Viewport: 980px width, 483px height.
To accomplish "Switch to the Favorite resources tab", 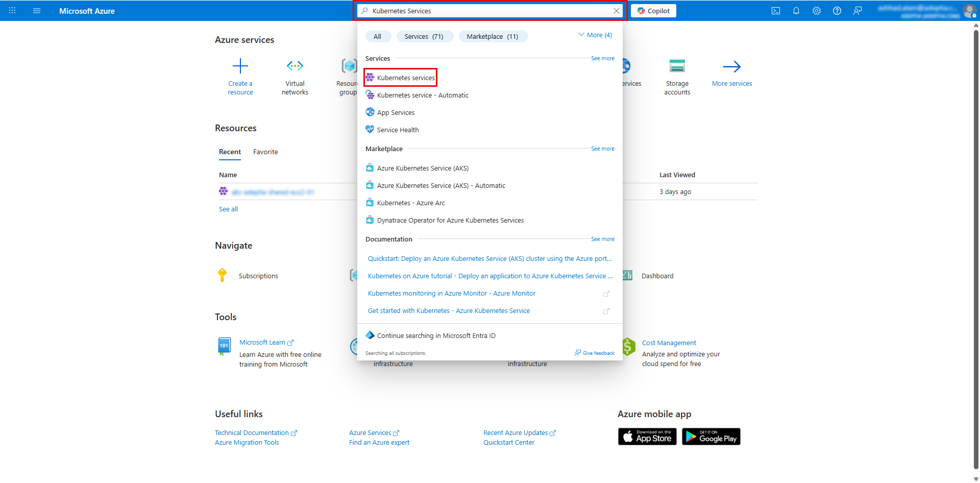I will [265, 152].
